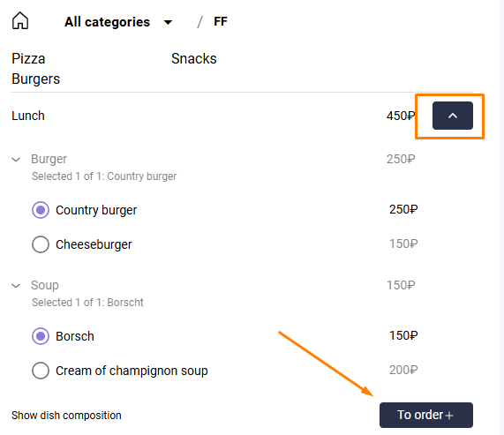The height and width of the screenshot is (435, 504).
Task: Select the Cheeseburger radio button
Action: pos(41,244)
